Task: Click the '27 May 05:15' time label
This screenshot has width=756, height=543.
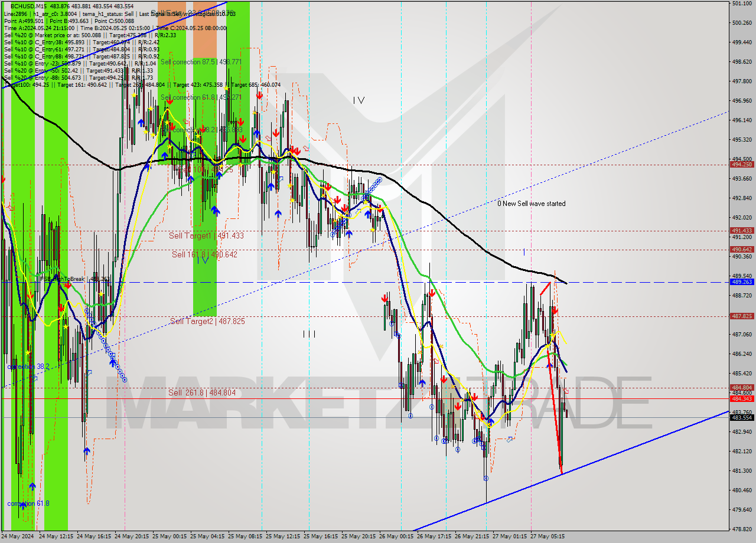Action: click(548, 537)
